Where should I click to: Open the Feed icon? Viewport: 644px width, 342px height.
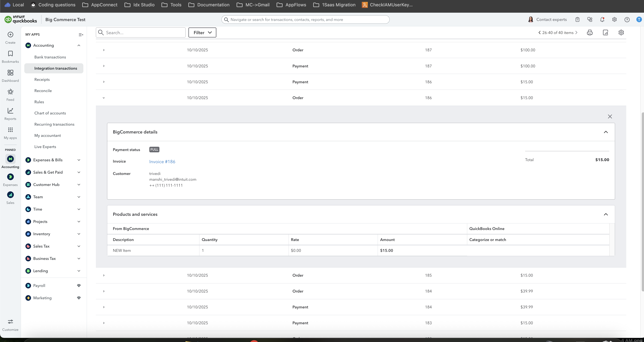pos(10,92)
